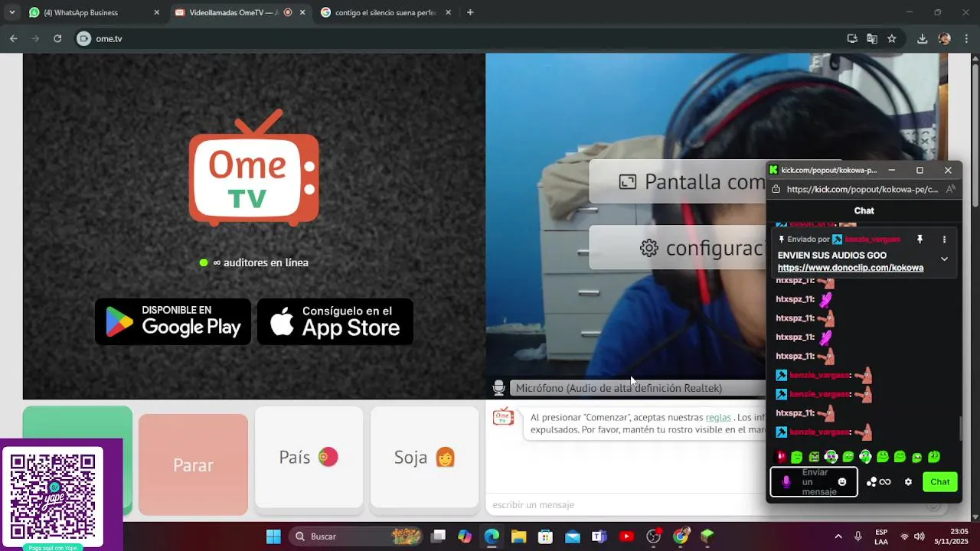Screen dimensions: 980x551
Task: Open browser downloads
Action: point(923,38)
